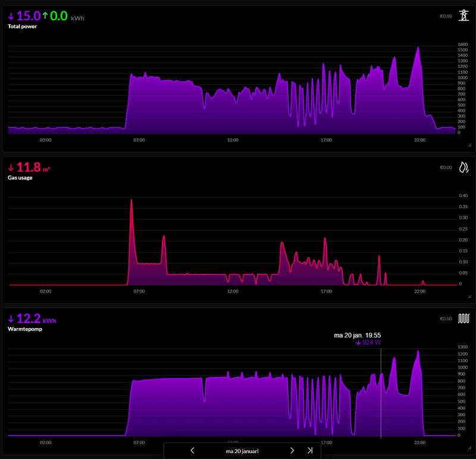
Task: Click the 17:00 label on Gas usage chart
Action: click(326, 291)
